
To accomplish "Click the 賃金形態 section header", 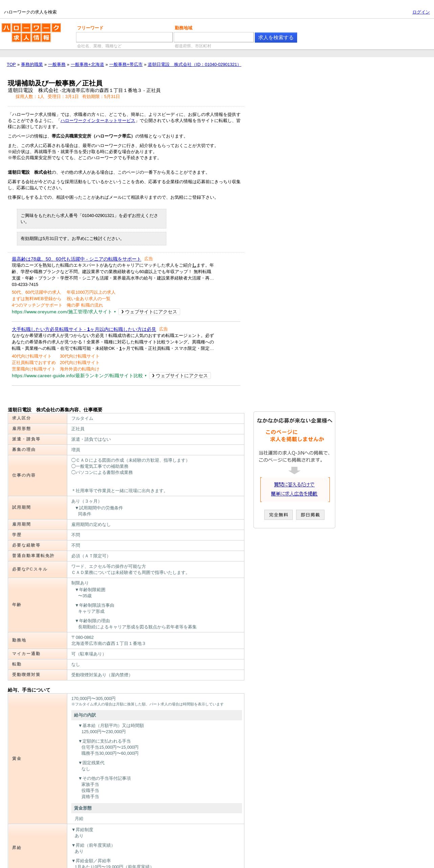I will (x=156, y=808).
